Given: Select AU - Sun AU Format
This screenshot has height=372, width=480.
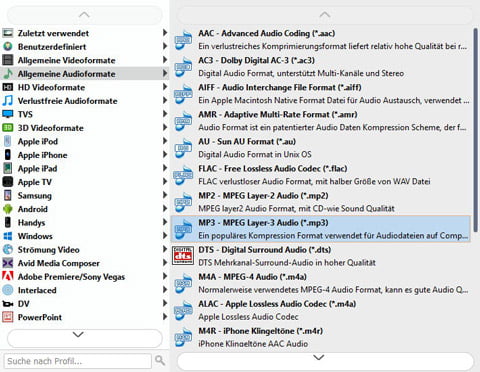Looking at the screenshot, I should [321, 148].
